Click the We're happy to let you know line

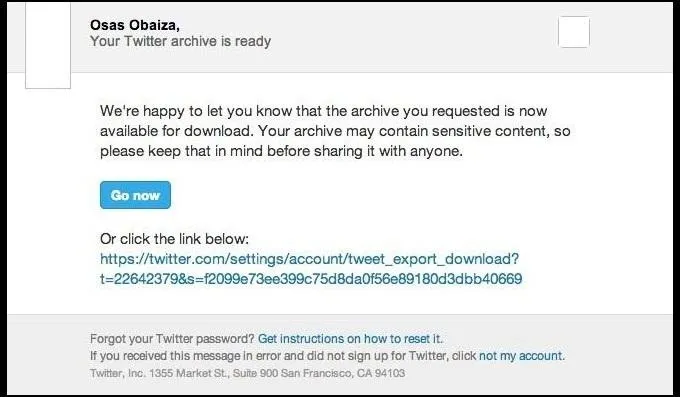(324, 111)
